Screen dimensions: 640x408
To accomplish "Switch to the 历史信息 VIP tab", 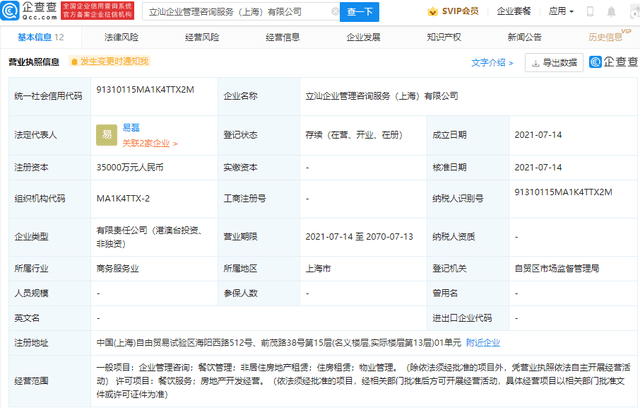I will 609,37.
